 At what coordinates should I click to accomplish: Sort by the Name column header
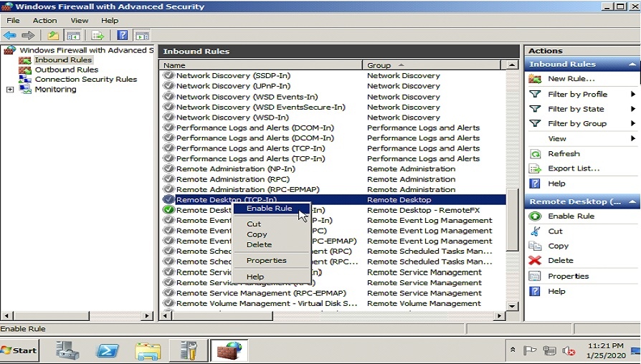tap(260, 65)
